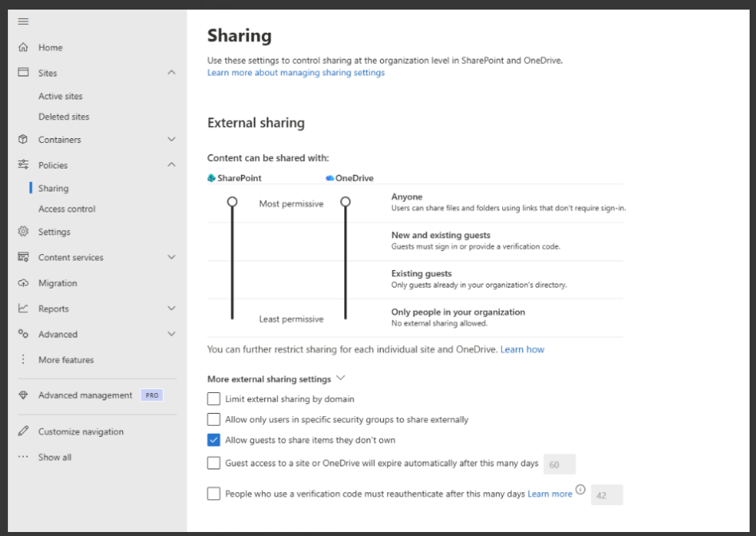Image resolution: width=756 pixels, height=536 pixels.
Task: Set SharePoint slider to Least permissive end
Action: (x=232, y=317)
